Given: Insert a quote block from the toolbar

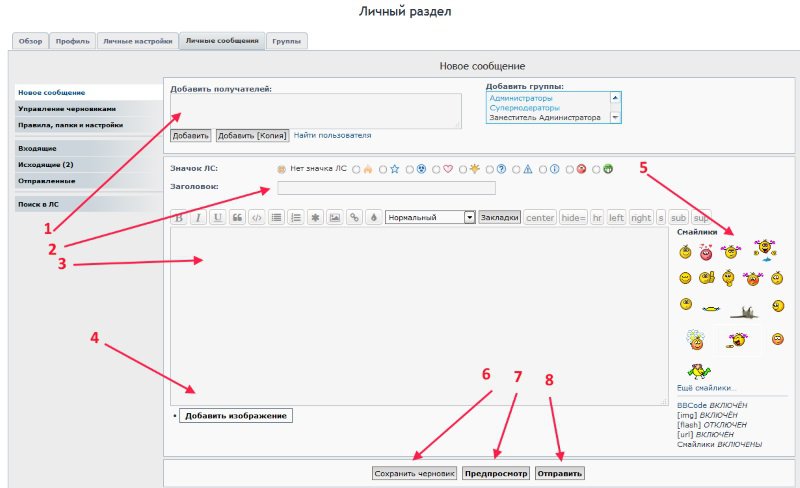Looking at the screenshot, I should tap(237, 217).
